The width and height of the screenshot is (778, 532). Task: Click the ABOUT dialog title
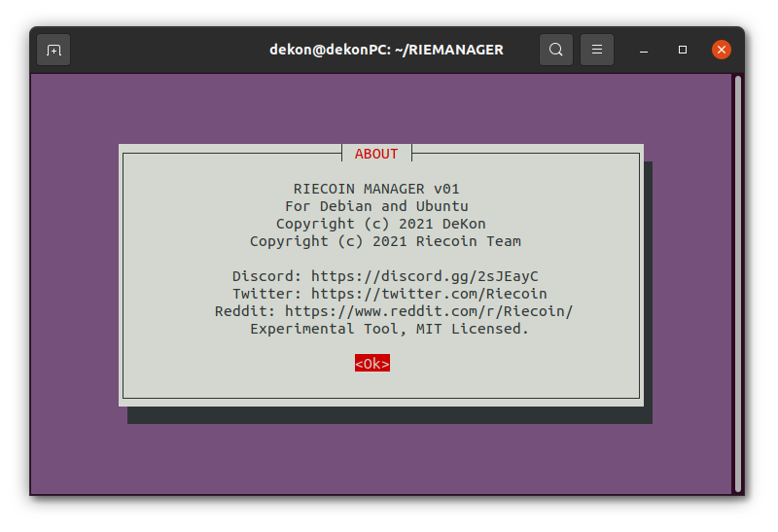[376, 154]
